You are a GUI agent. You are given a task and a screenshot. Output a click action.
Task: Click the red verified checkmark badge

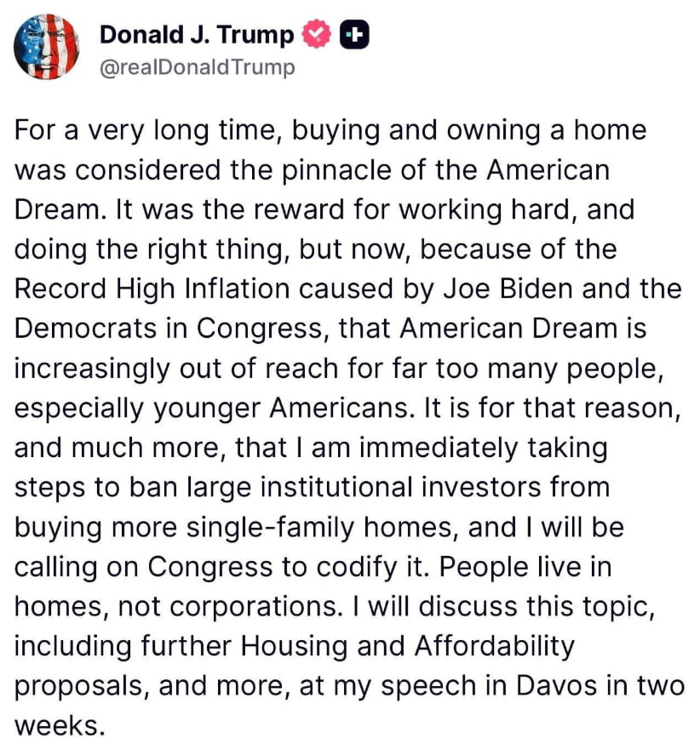(x=315, y=35)
